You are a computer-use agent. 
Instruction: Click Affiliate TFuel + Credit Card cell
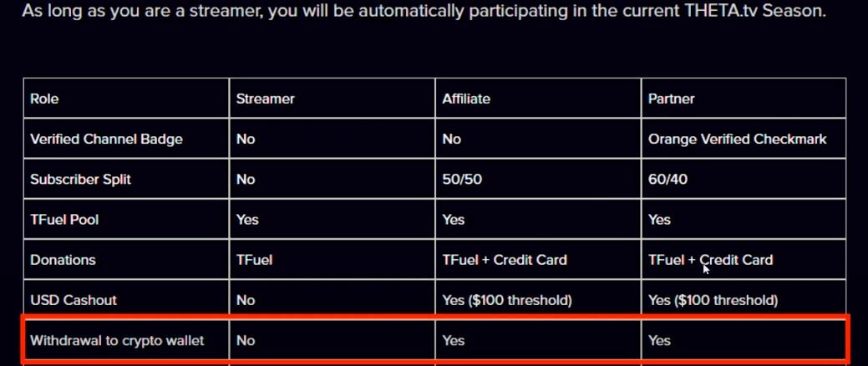pyautogui.click(x=538, y=260)
